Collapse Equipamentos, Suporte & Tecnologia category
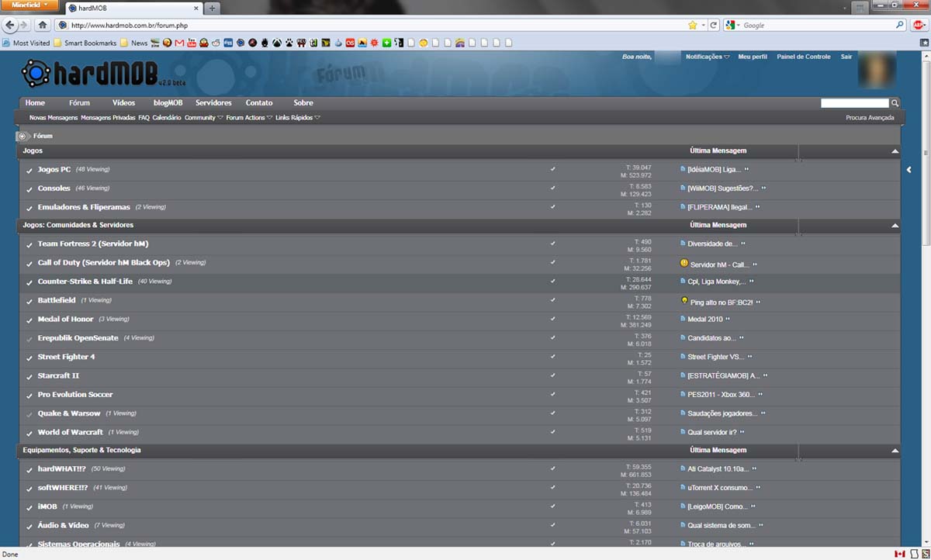The image size is (931, 560). (x=895, y=451)
